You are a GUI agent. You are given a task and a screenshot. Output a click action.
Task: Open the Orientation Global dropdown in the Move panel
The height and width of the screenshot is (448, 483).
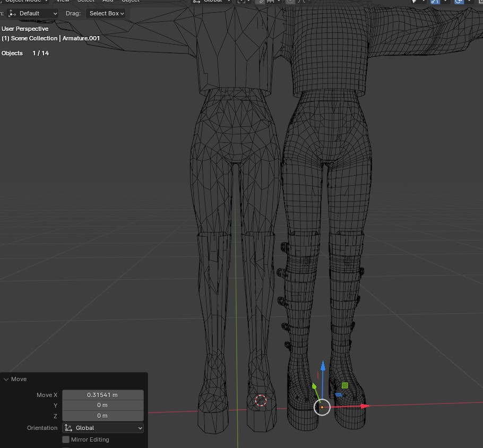[x=103, y=428]
